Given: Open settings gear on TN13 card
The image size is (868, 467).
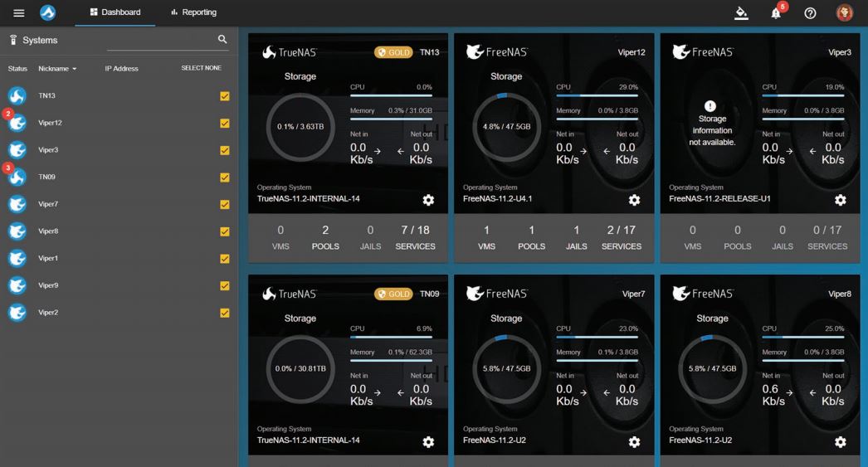Looking at the screenshot, I should [x=428, y=200].
